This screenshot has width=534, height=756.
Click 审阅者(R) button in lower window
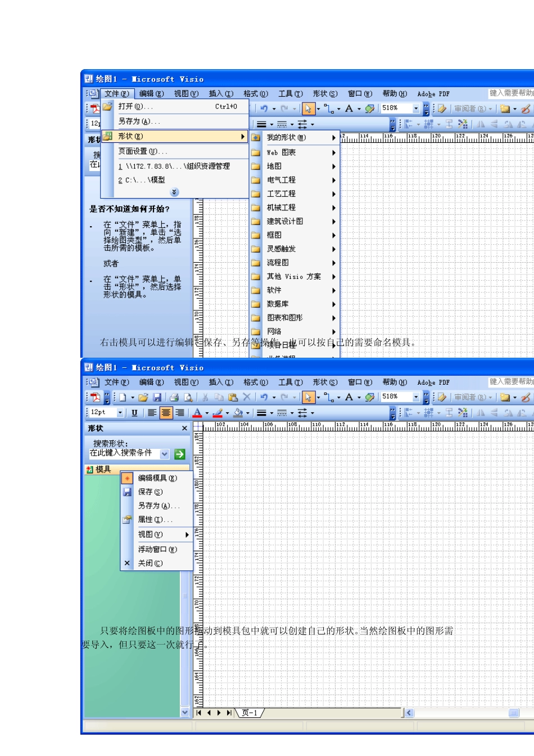pos(473,397)
